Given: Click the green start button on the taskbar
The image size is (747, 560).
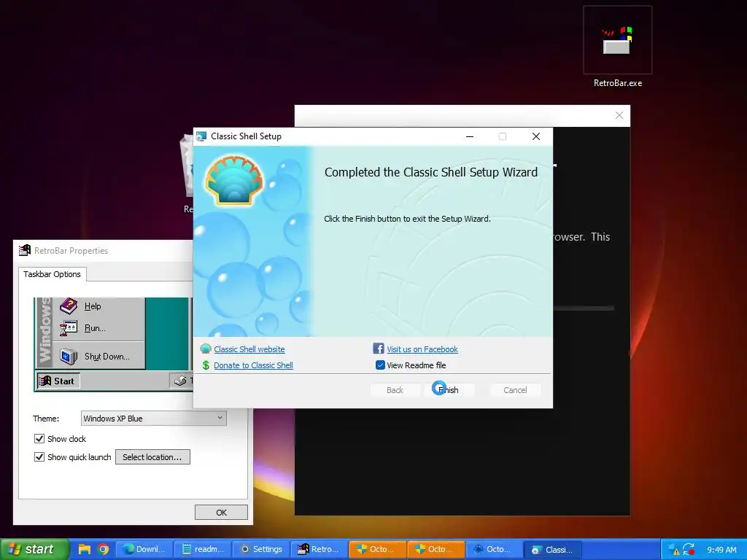Looking at the screenshot, I should coord(34,549).
